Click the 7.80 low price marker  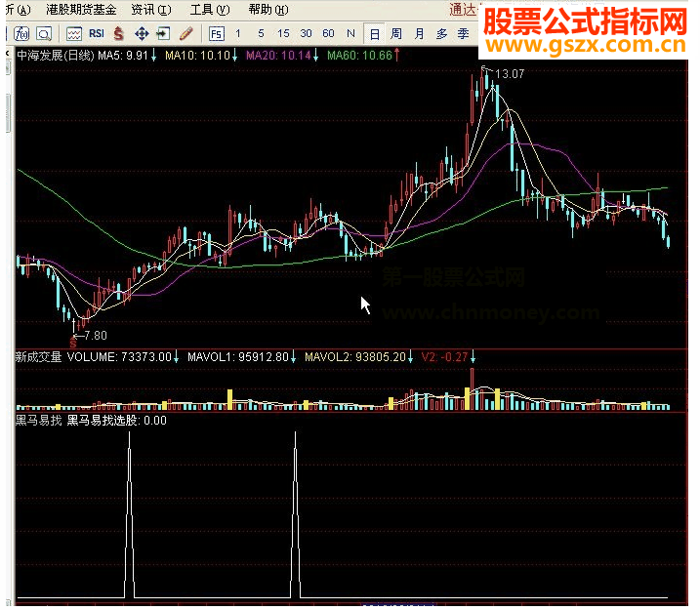click(x=96, y=336)
